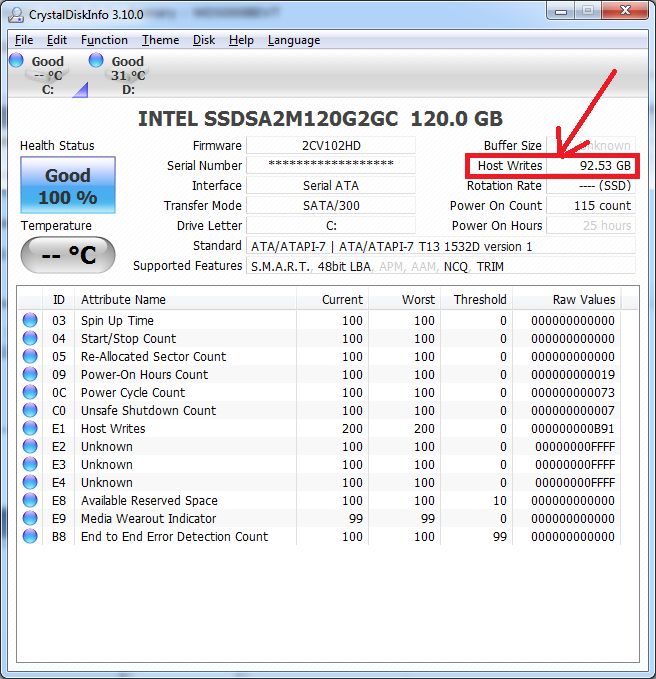Select the Start/Stop Count attribute name
656x679 pixels.
point(128,338)
